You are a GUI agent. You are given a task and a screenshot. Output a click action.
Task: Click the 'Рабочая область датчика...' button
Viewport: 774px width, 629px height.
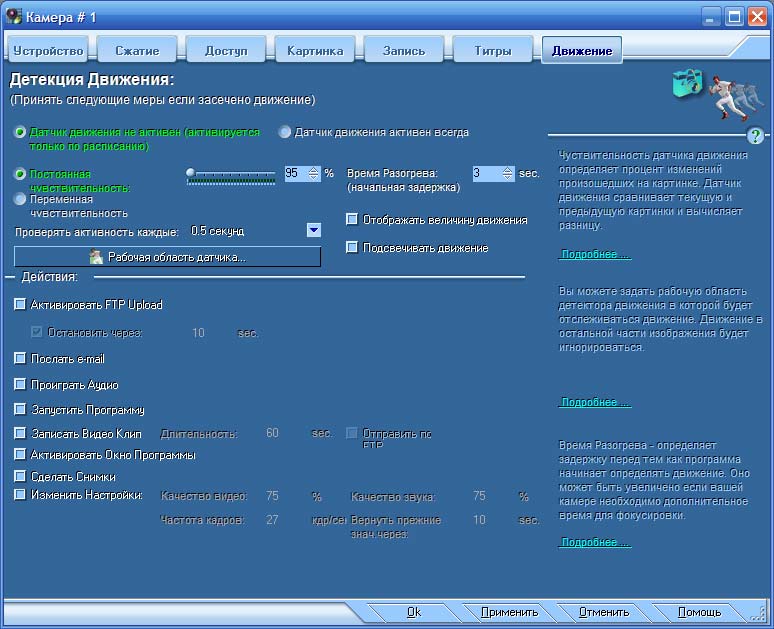coord(167,257)
